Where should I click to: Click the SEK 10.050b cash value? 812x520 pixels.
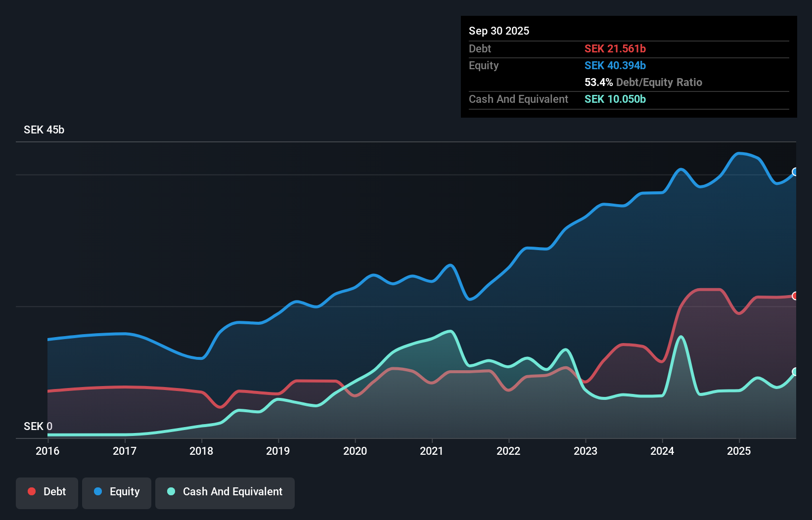pos(615,99)
